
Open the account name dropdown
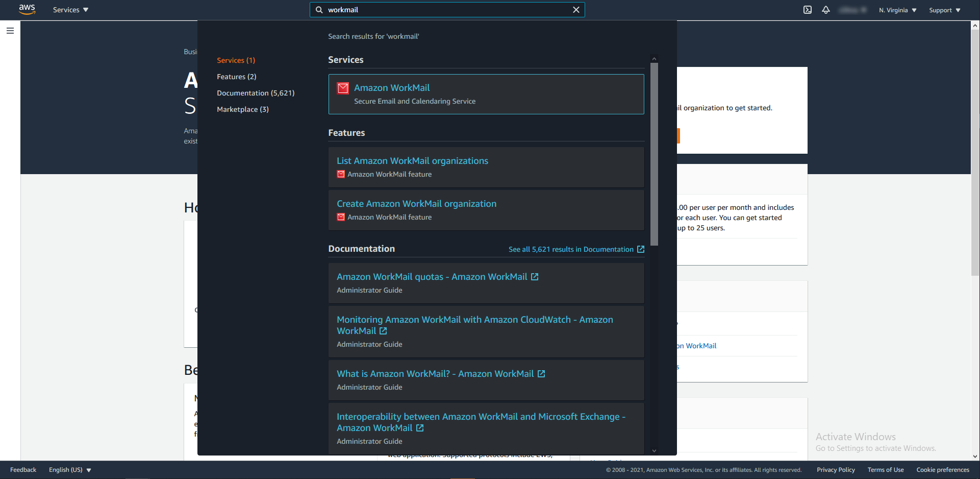[853, 10]
